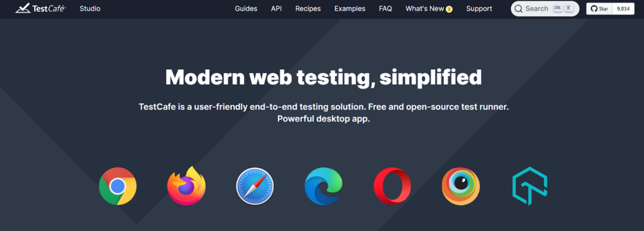Select the red Opera browser icon
The height and width of the screenshot is (231, 644).
[x=392, y=186]
